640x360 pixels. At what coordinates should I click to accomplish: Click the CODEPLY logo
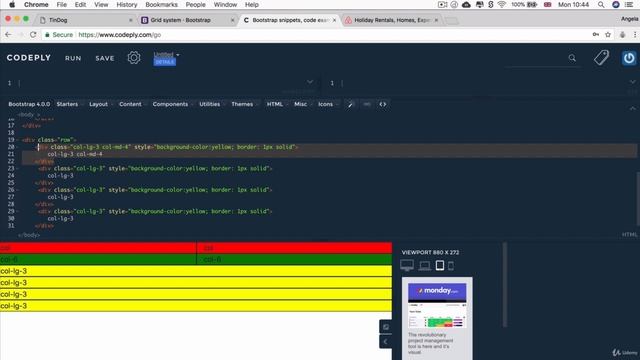point(29,58)
